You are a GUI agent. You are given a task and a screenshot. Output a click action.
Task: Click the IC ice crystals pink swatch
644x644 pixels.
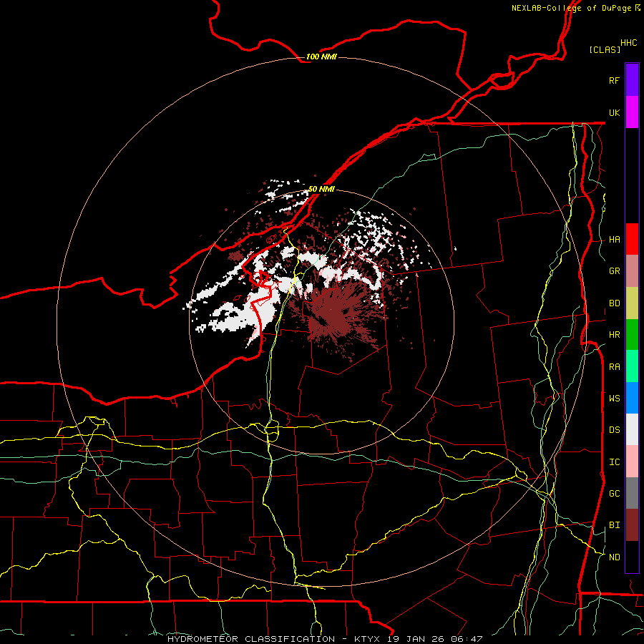632,462
